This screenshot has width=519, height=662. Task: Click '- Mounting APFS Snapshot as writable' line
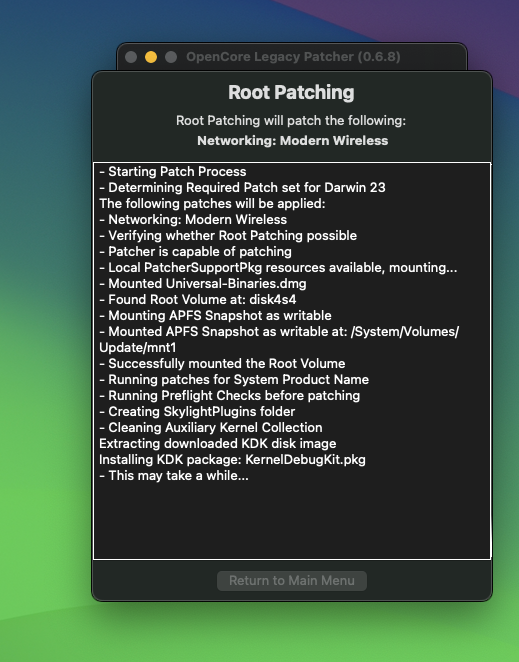point(215,316)
